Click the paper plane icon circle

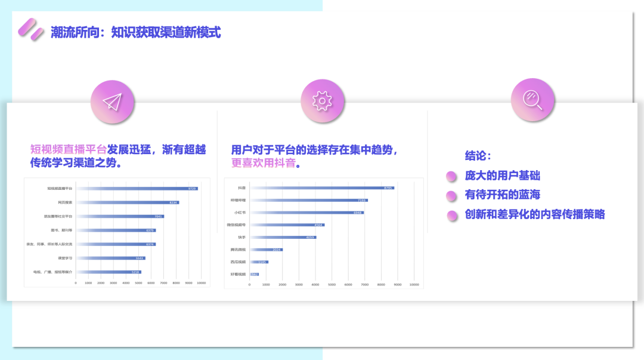pos(112,101)
